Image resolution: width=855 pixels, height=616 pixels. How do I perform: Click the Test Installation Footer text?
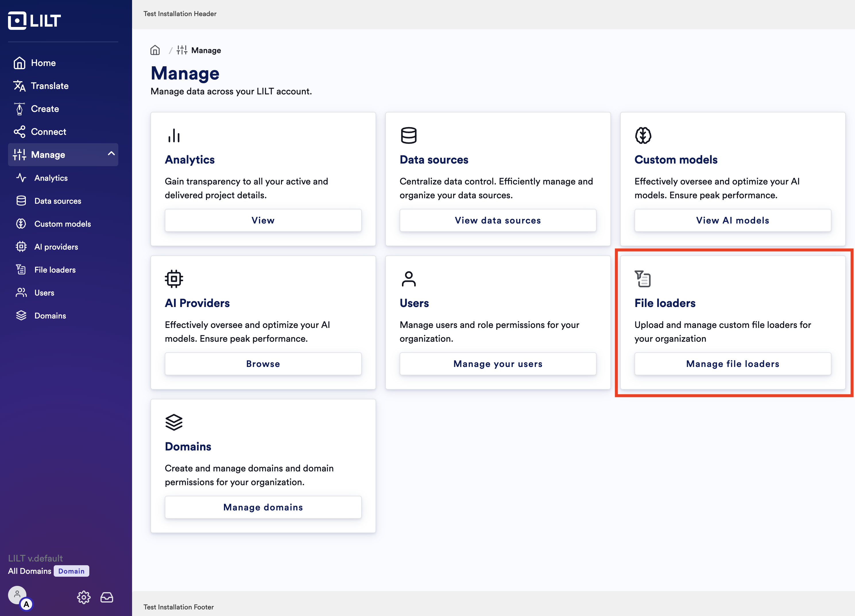(x=178, y=607)
